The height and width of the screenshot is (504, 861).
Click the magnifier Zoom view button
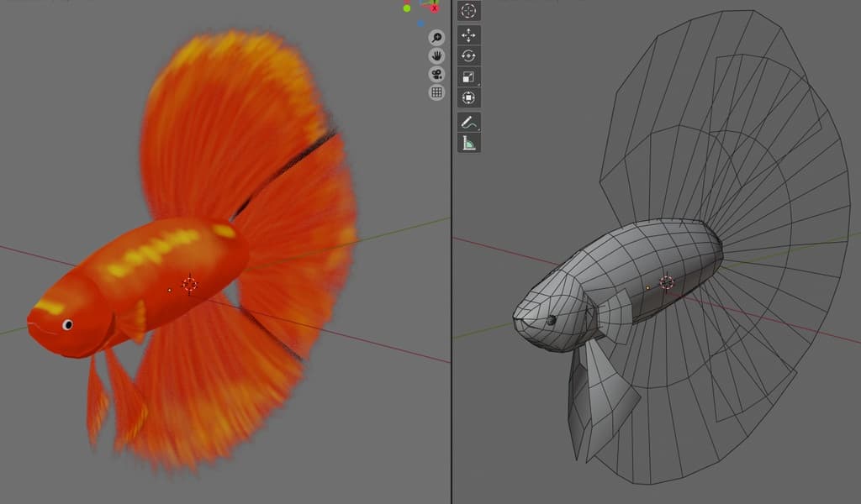tap(436, 37)
